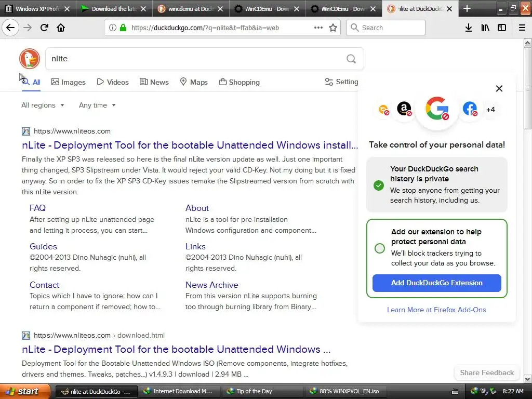The height and width of the screenshot is (399, 532).
Task: Click the Amazon tracker logo
Action: tap(404, 109)
